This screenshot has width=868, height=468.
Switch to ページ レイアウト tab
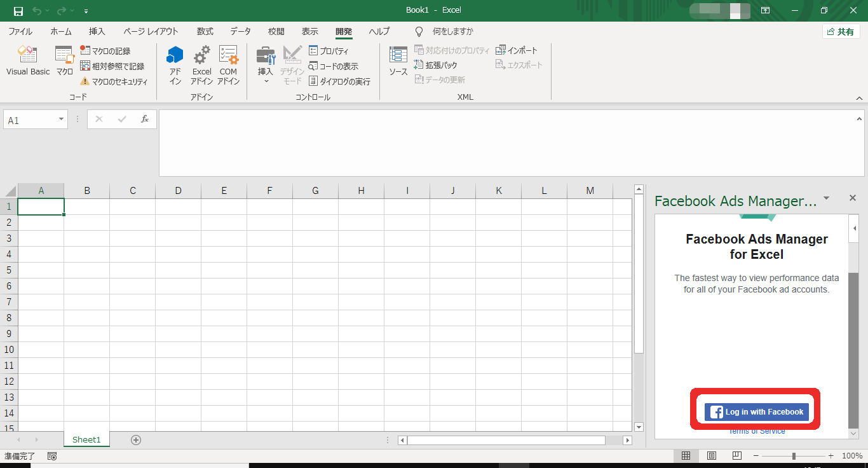coord(151,31)
